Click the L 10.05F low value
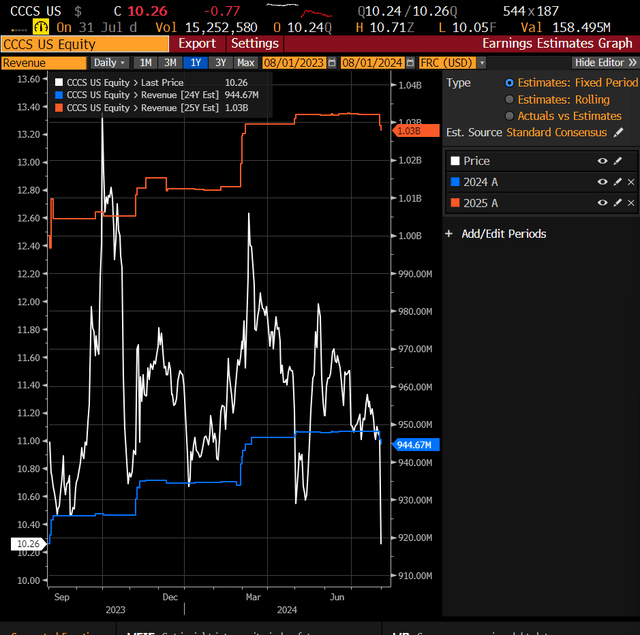This screenshot has height=635, width=640. point(467,27)
